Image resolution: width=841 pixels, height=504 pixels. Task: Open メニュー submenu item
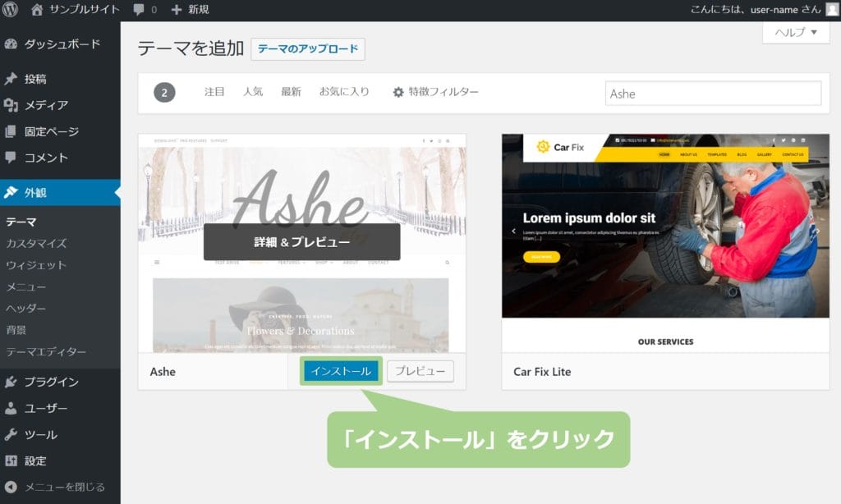(x=25, y=286)
